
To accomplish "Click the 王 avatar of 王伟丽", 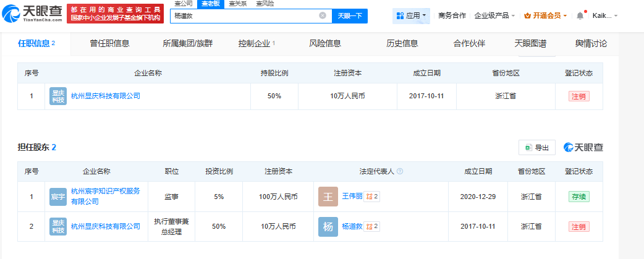I will [x=328, y=197].
